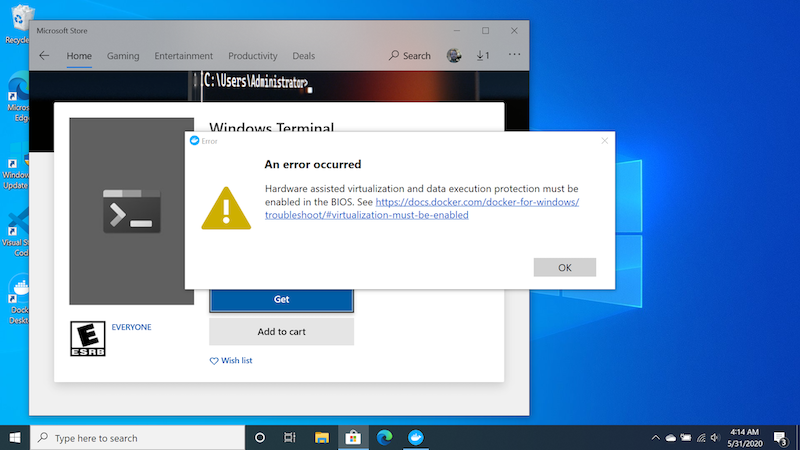Open the Store See more ellipsis menu
The height and width of the screenshot is (450, 800).
point(514,54)
